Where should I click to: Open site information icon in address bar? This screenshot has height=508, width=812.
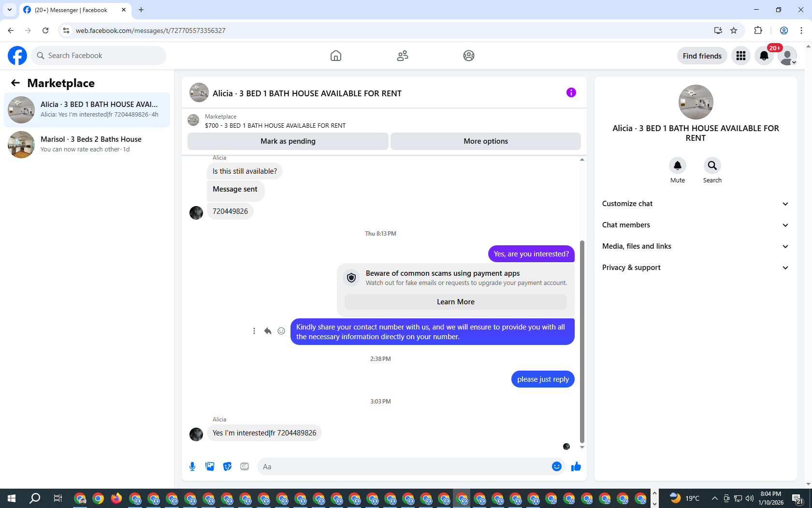pos(66,30)
